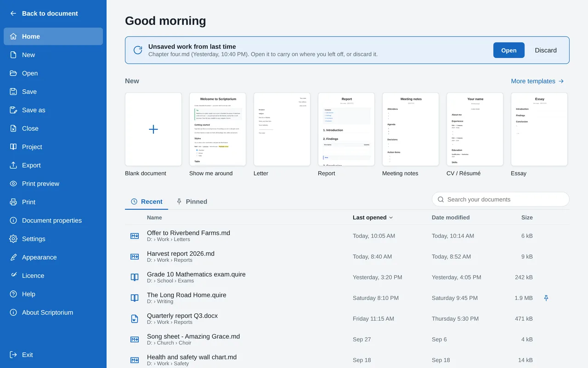Open the More templates link

point(537,81)
